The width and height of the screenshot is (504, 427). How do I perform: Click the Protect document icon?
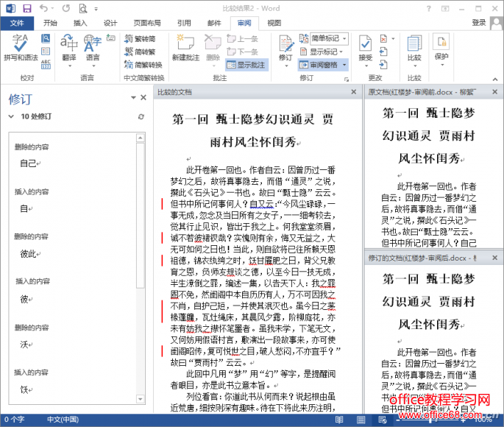click(441, 46)
